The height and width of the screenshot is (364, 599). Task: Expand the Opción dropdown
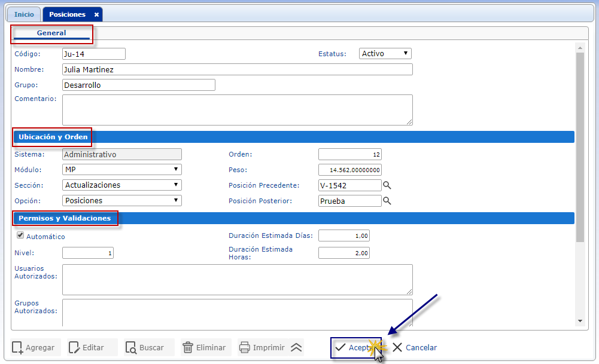[x=121, y=201]
